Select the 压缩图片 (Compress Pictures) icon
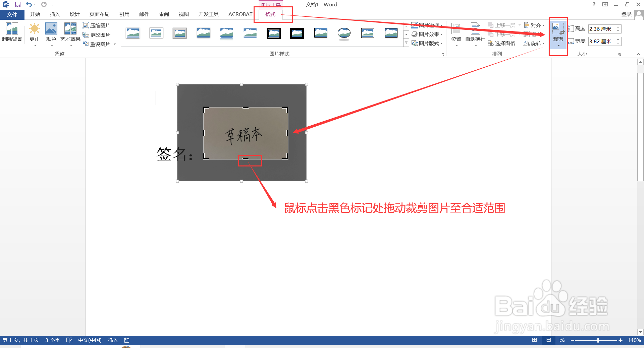Screen dimensions: 644x348 point(86,25)
